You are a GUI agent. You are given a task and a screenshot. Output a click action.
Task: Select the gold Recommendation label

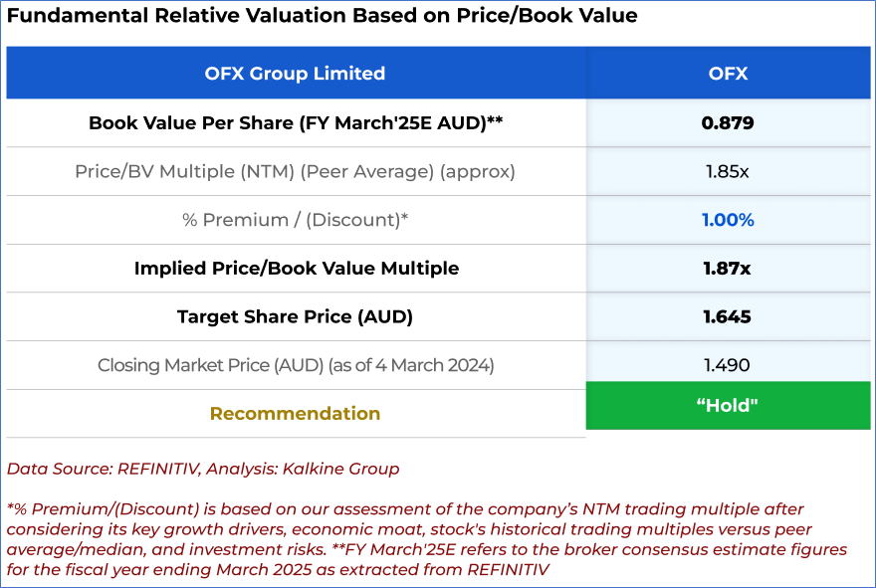[x=295, y=414]
